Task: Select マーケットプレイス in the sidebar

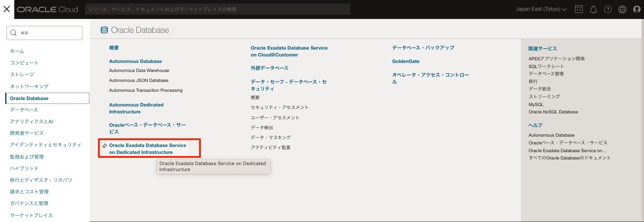Action: 32,215
